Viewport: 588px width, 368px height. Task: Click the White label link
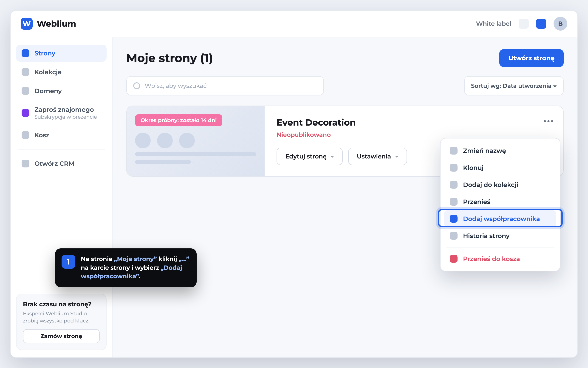[x=493, y=24]
